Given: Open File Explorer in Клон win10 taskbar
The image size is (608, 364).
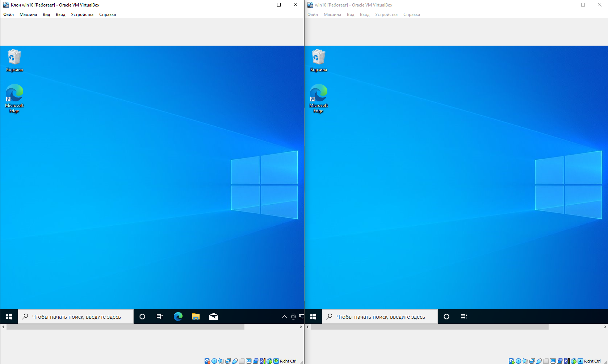Looking at the screenshot, I should pyautogui.click(x=196, y=317).
